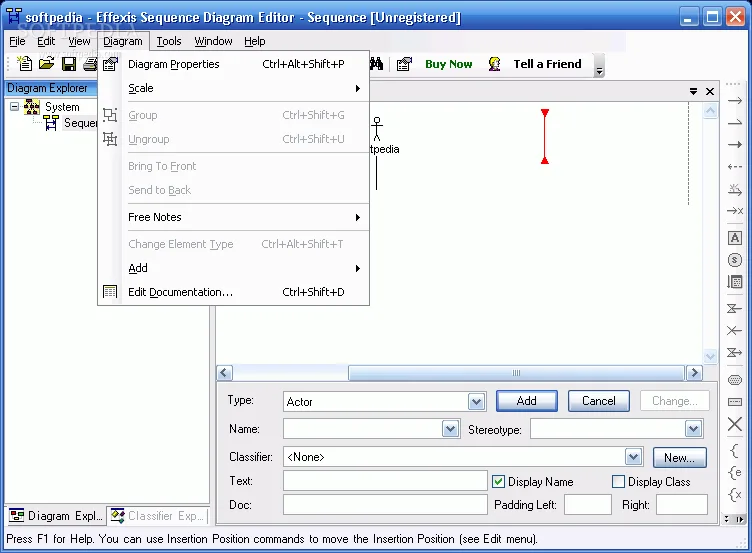Click into the Text input field
752x553 pixels.
[x=385, y=481]
